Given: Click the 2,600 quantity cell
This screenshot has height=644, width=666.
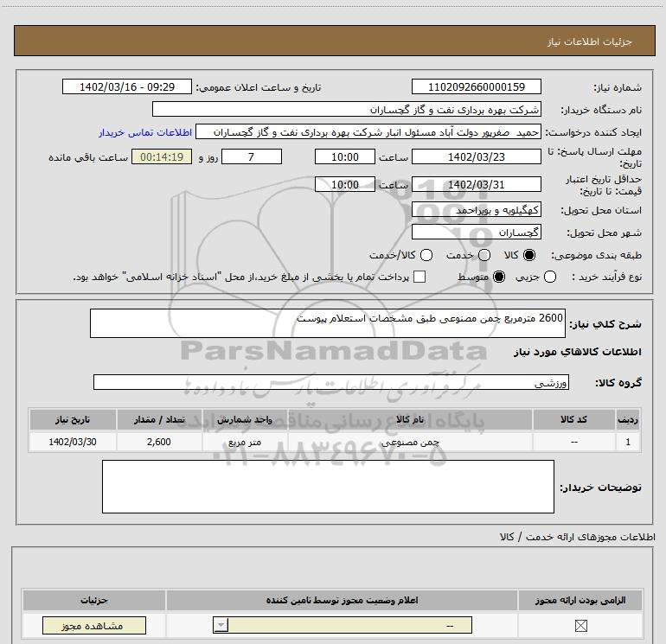Looking at the screenshot, I should [x=159, y=442].
